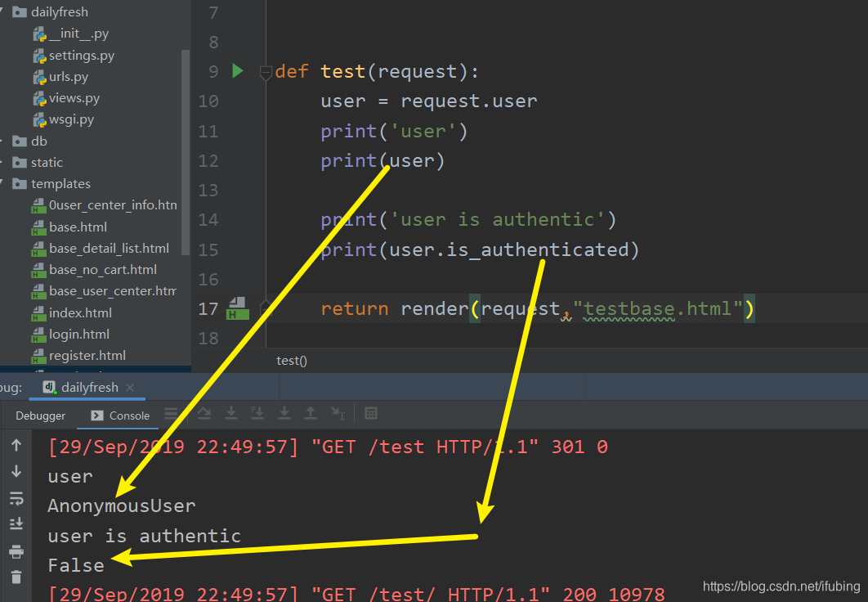Click the settings.py Python file icon
The image size is (868, 602).
pyautogui.click(x=39, y=56)
